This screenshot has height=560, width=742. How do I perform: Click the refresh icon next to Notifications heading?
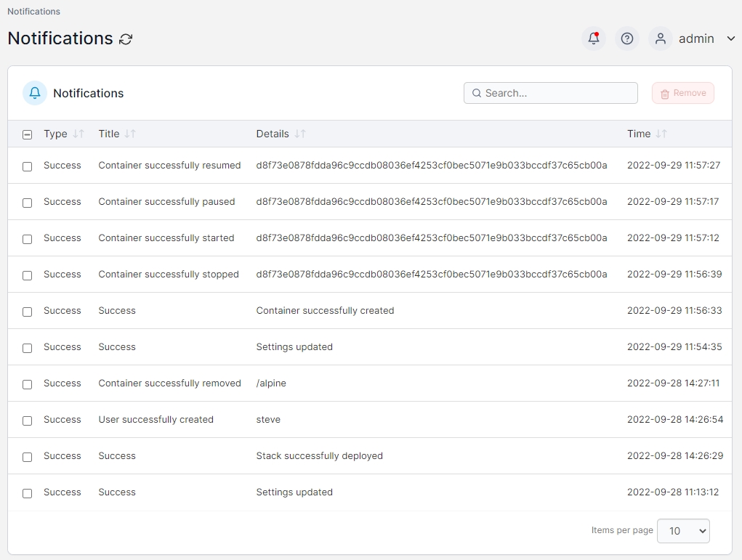click(126, 39)
